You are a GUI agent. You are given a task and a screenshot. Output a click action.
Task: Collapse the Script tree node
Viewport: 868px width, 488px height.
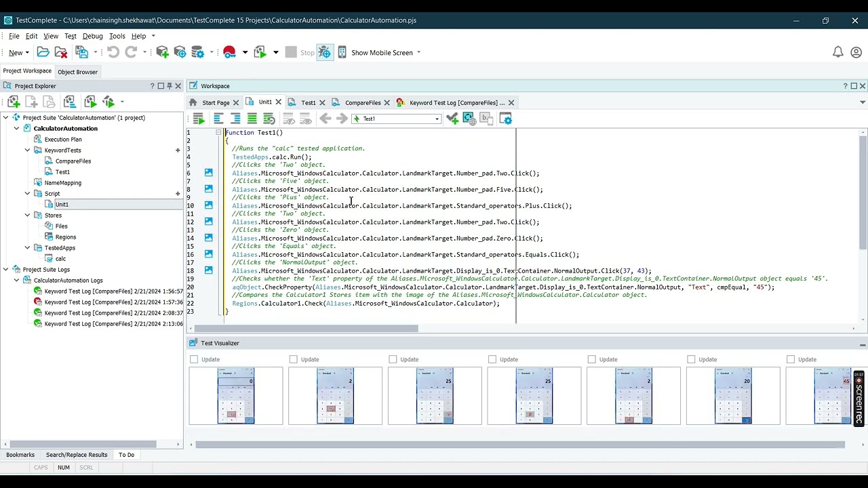(x=27, y=193)
